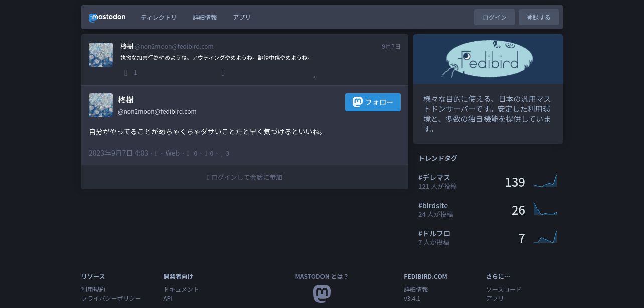Viewport: 644px width, 308px height.
Task: Click the トレンドタグ heading
Action: (438, 158)
